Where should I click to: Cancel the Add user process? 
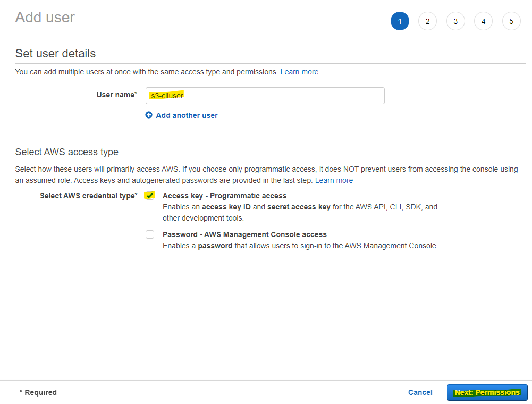pos(420,392)
